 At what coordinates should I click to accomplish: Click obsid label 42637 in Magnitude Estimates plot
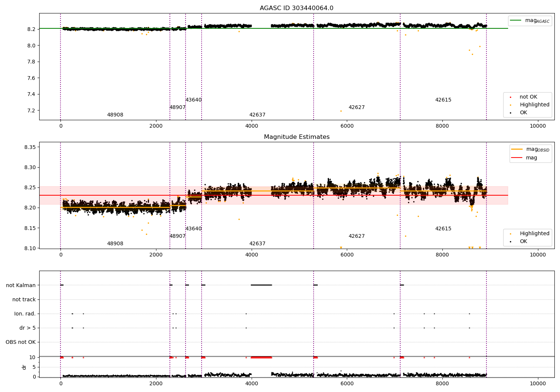click(x=257, y=244)
